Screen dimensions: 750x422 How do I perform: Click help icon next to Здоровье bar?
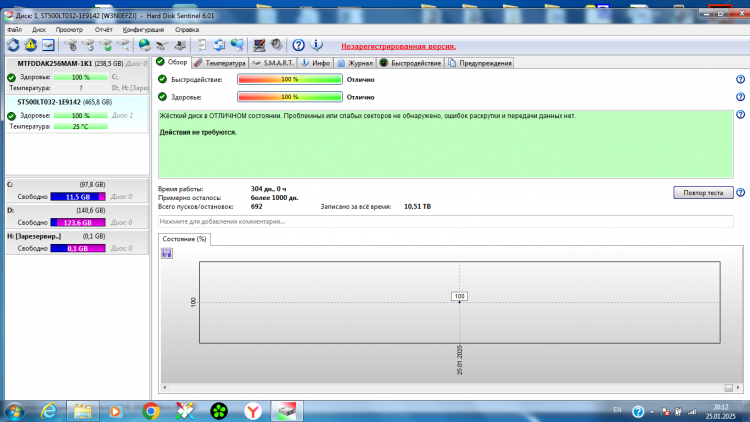coord(740,97)
